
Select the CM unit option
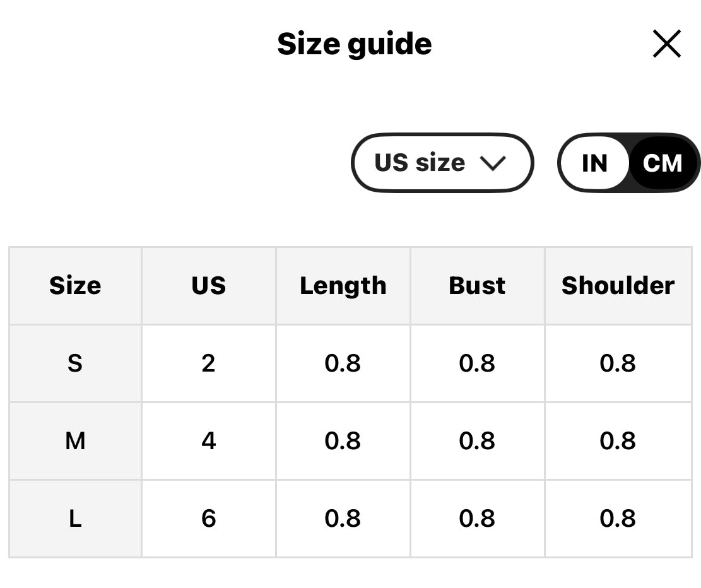click(x=663, y=163)
